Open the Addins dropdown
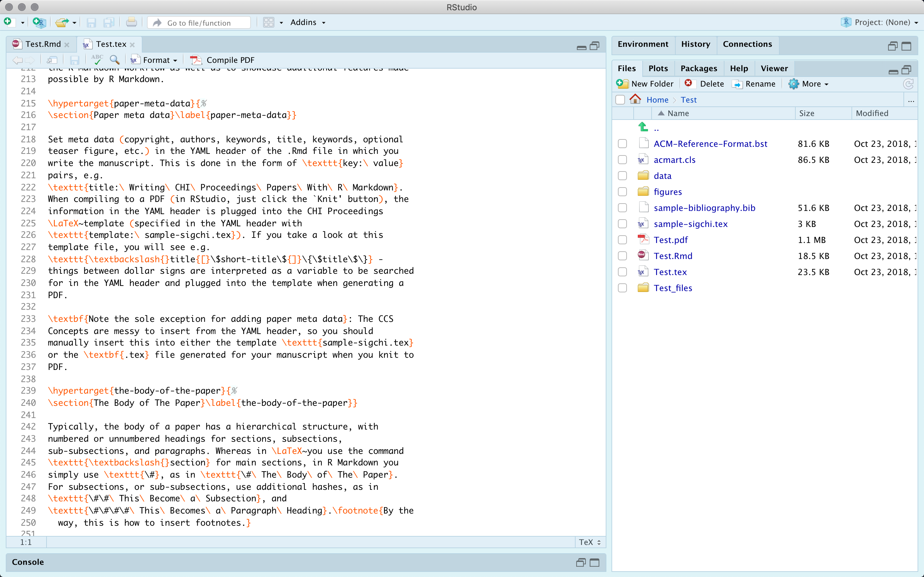The height and width of the screenshot is (577, 924). (307, 22)
